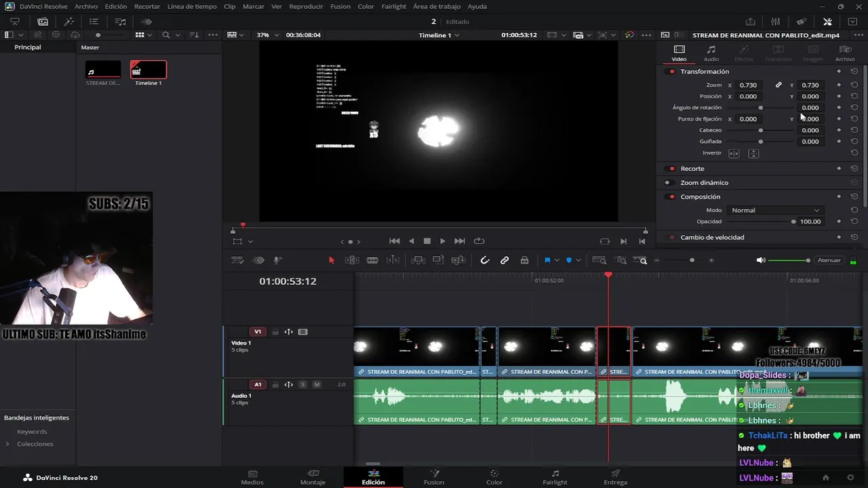Open the Edit Index list icon
The height and width of the screenshot is (488, 868).
(x=94, y=22)
